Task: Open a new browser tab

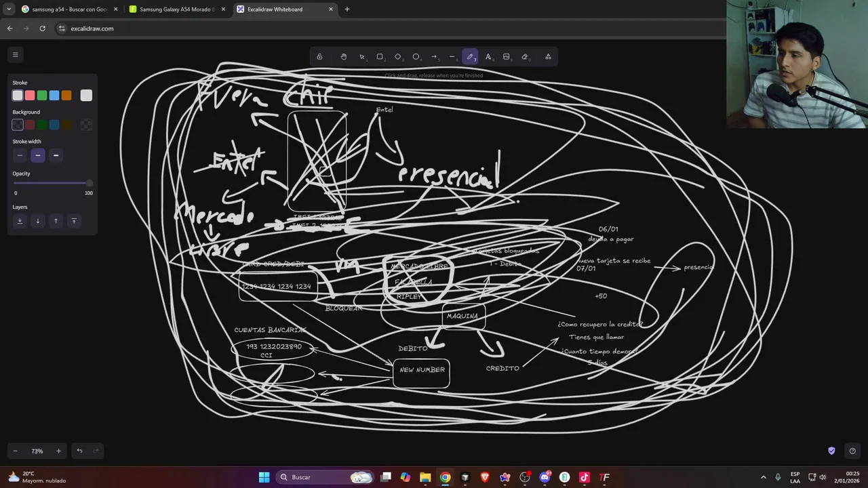Action: point(347,9)
